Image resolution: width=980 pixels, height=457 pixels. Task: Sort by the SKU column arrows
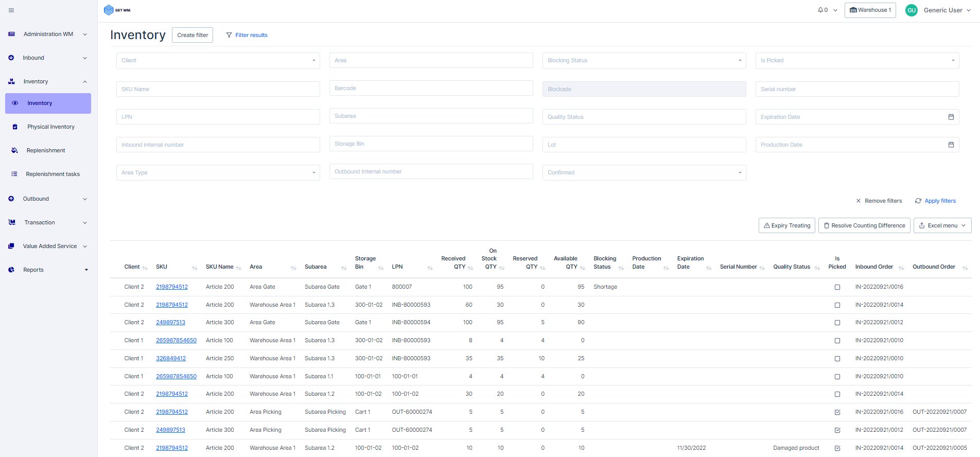coord(195,268)
